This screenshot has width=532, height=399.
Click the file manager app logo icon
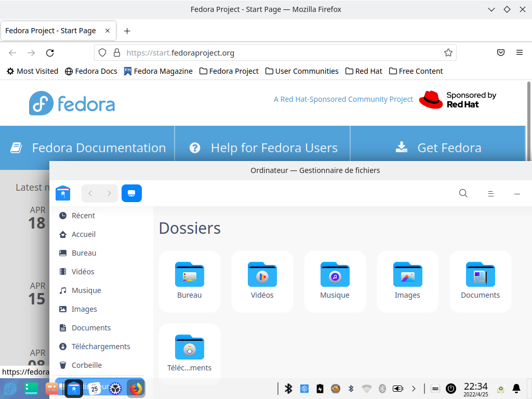63,193
